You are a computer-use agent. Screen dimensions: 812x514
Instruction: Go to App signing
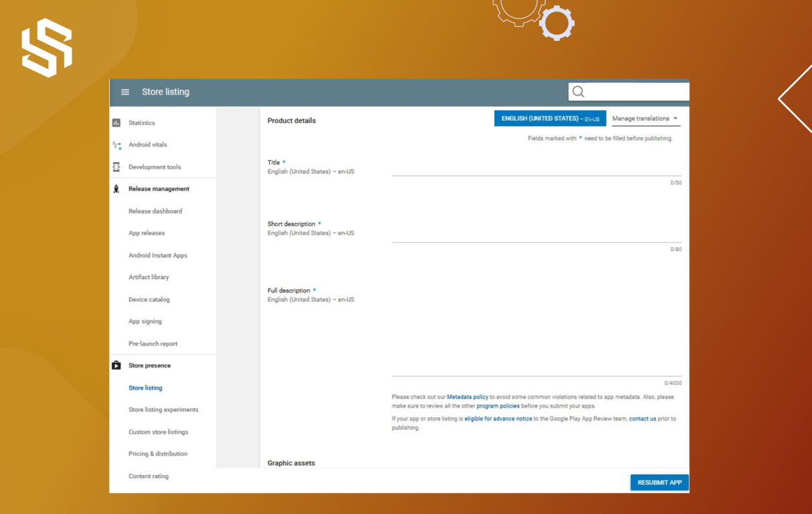point(145,322)
